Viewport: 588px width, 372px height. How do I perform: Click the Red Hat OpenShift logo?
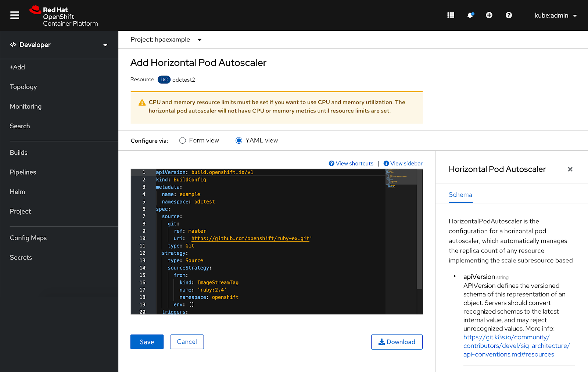coord(64,16)
